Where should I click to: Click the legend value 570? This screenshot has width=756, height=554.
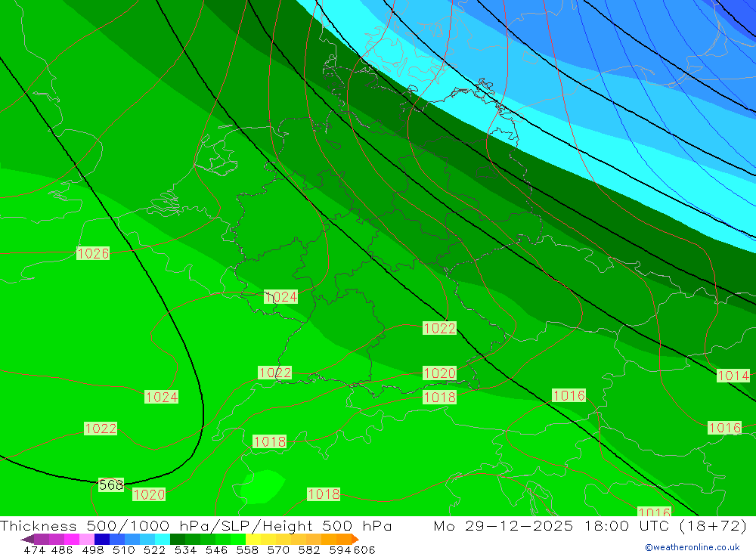point(277,549)
